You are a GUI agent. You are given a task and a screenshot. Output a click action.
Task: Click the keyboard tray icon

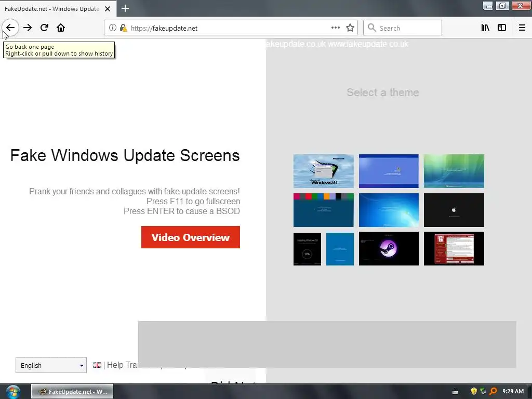pos(455,392)
